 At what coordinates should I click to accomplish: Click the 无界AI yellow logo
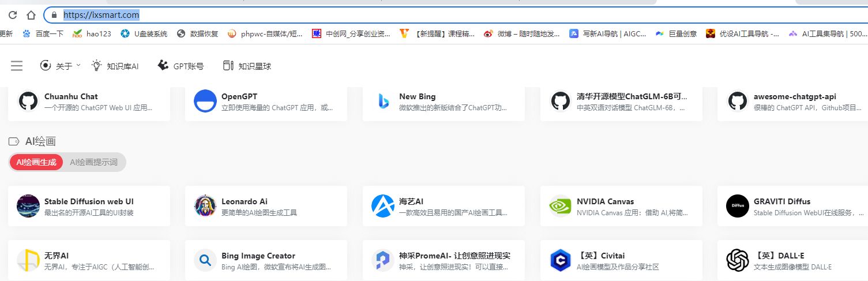[x=28, y=260]
